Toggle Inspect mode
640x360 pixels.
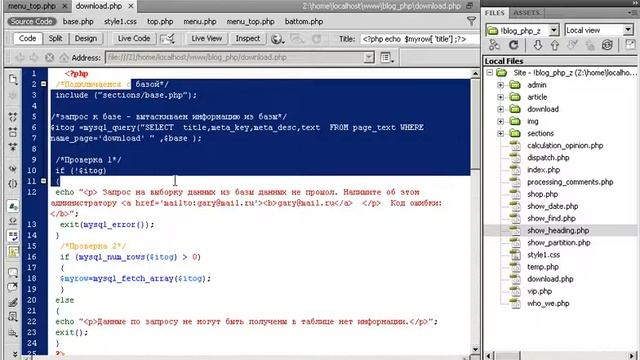pyautogui.click(x=247, y=38)
